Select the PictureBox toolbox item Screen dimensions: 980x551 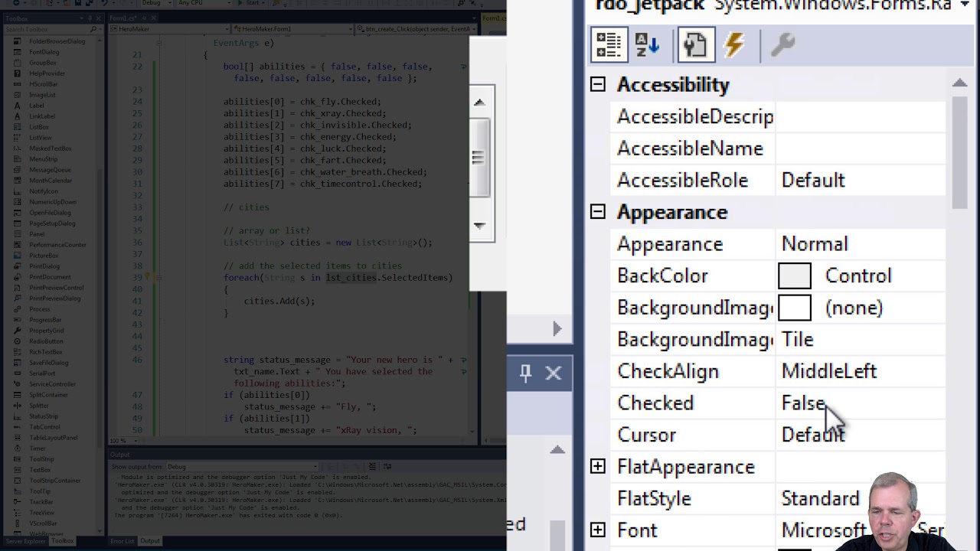click(x=44, y=256)
